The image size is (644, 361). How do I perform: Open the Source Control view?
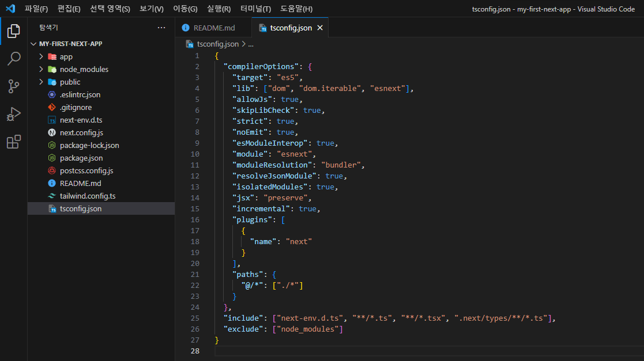pyautogui.click(x=14, y=86)
